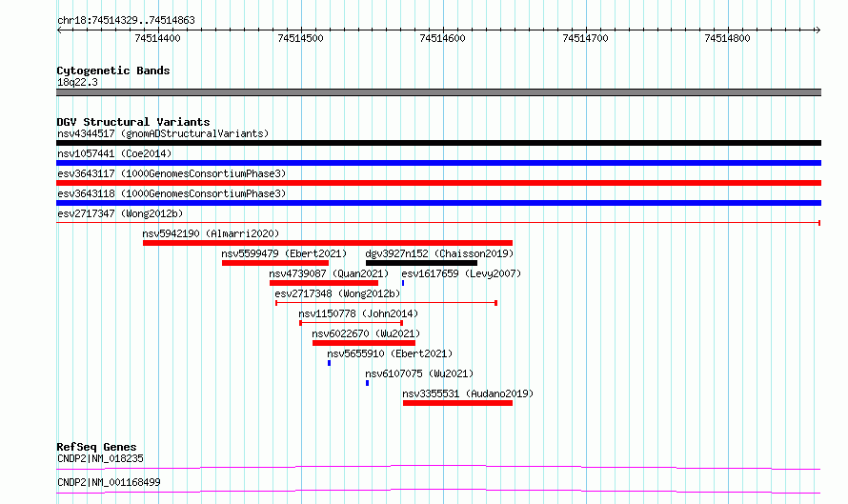Select the thin red esv2717347 line
The width and height of the screenshot is (848, 504).
click(438, 223)
